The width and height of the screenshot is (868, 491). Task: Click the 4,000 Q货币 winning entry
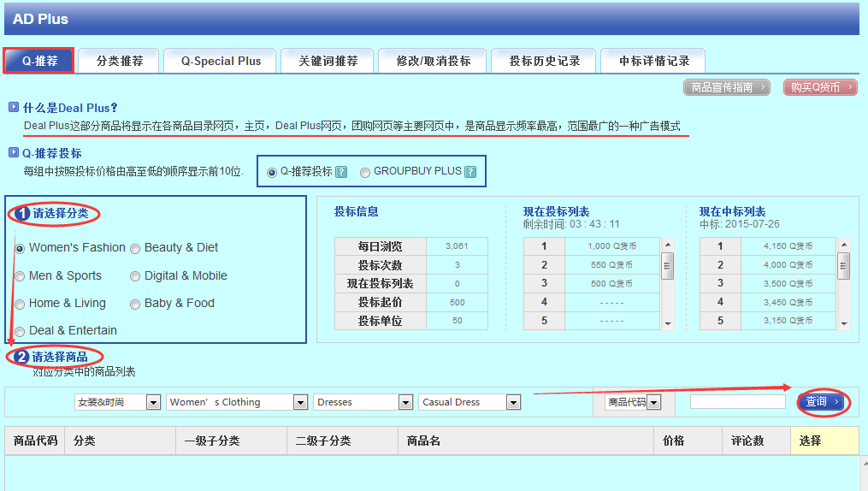coord(788,264)
